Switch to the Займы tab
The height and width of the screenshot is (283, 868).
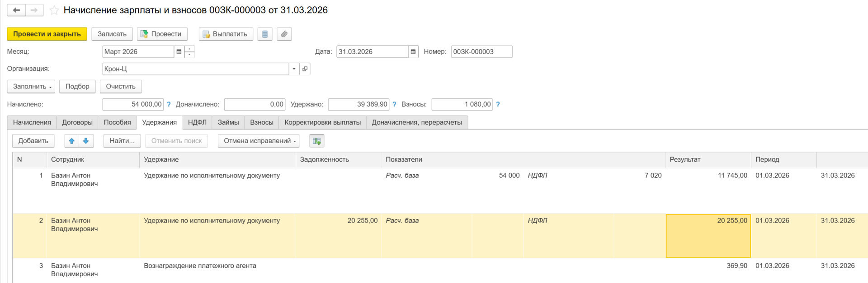click(228, 122)
